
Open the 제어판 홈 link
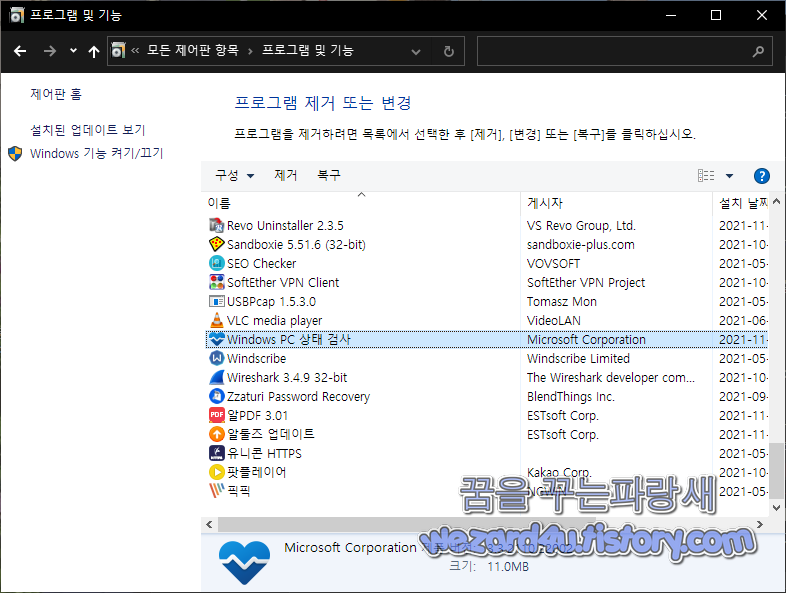[x=56, y=94]
